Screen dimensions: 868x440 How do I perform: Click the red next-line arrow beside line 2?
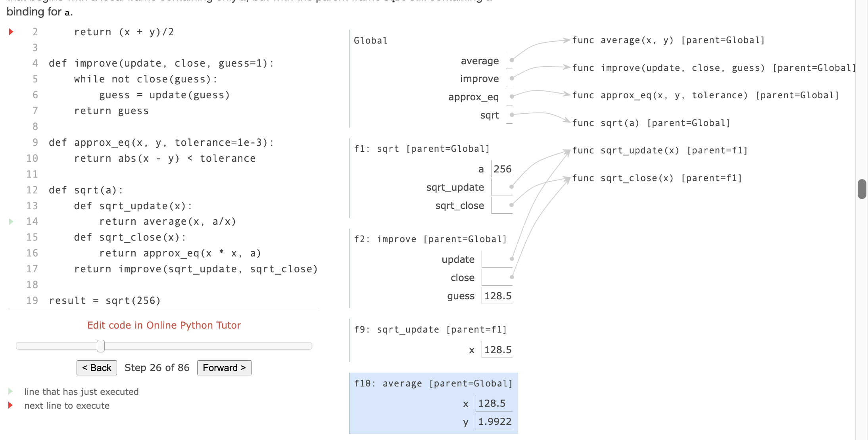11,32
